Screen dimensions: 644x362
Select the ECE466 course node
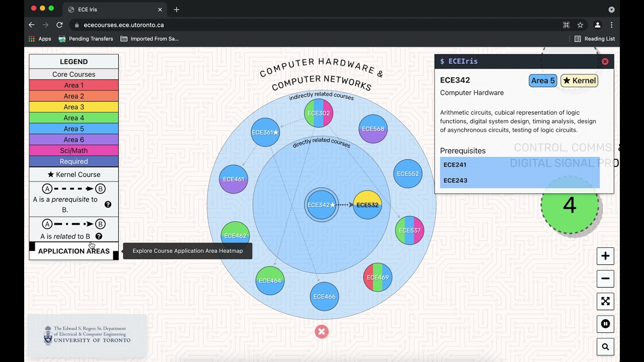[x=325, y=296]
